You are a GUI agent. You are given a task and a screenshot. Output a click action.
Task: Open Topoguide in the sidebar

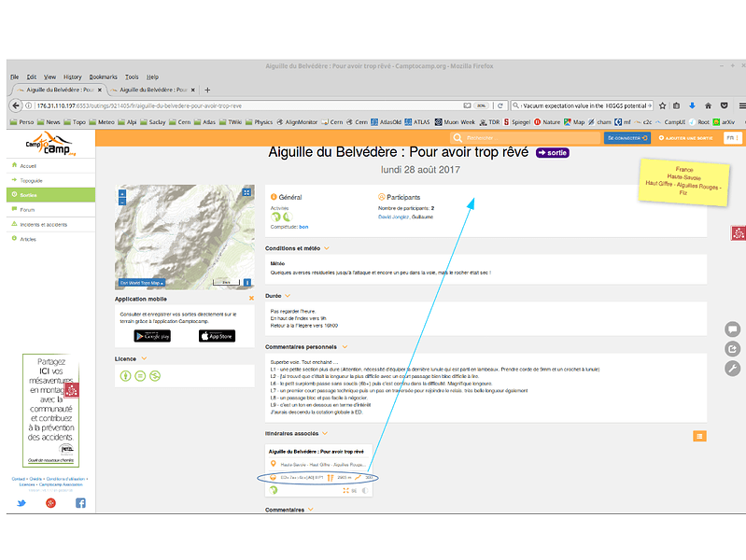(50, 181)
